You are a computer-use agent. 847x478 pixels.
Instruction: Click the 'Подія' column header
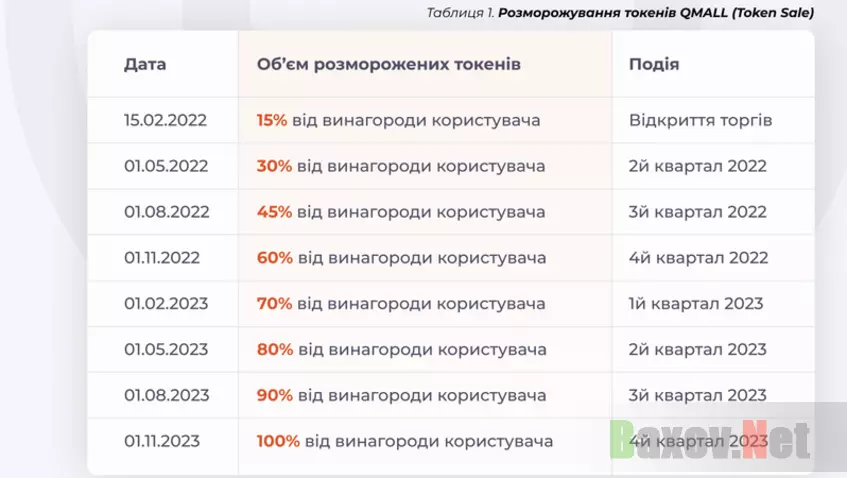(x=654, y=65)
